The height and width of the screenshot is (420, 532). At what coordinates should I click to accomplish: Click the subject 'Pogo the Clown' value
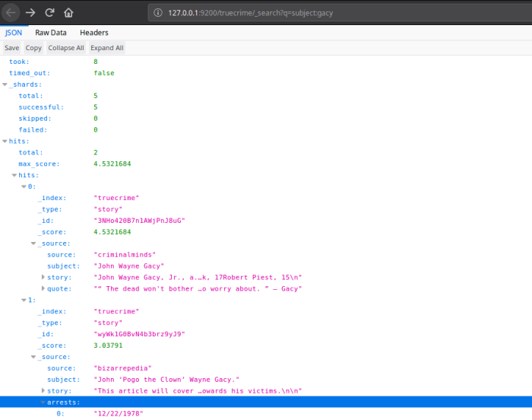tap(166, 380)
